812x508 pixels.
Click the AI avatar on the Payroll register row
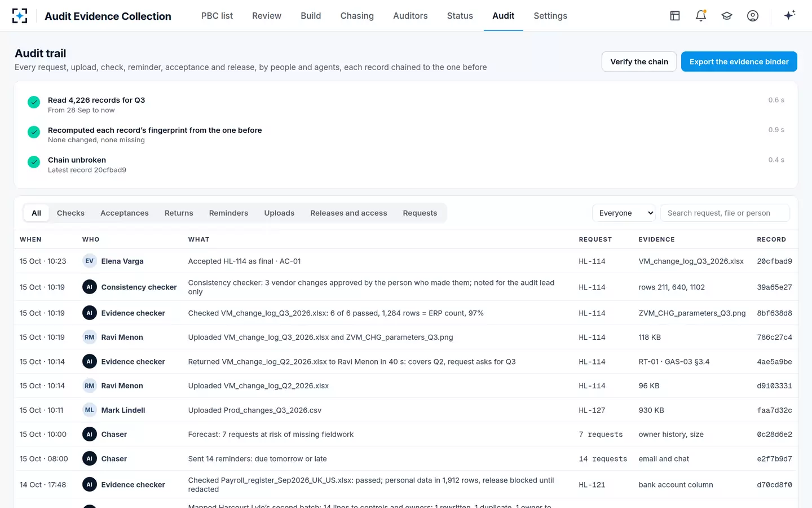click(x=90, y=484)
